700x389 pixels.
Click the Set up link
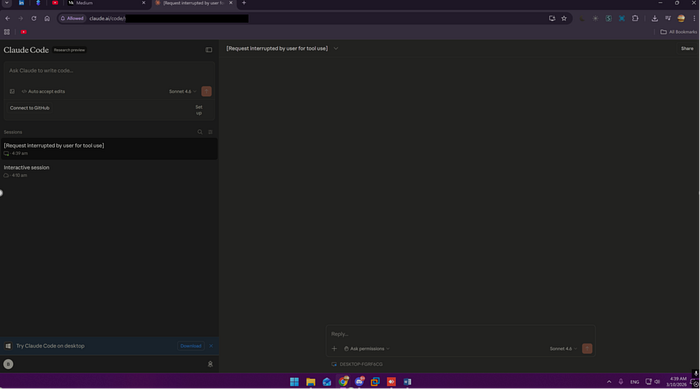point(199,110)
